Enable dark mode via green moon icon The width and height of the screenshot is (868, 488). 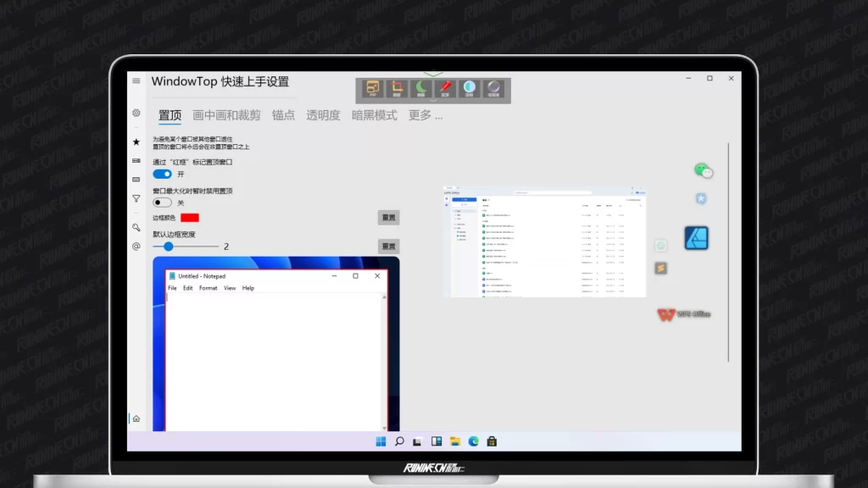point(421,89)
